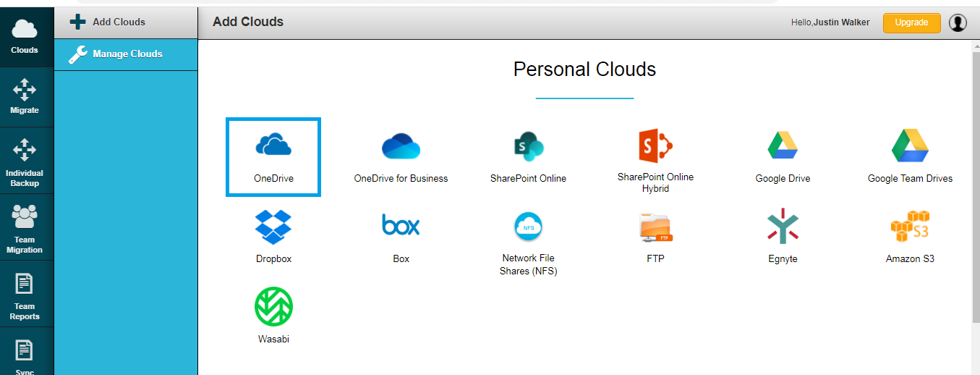Viewport: 980px width, 375px height.
Task: Pick the Google Drive icon
Action: [783, 146]
